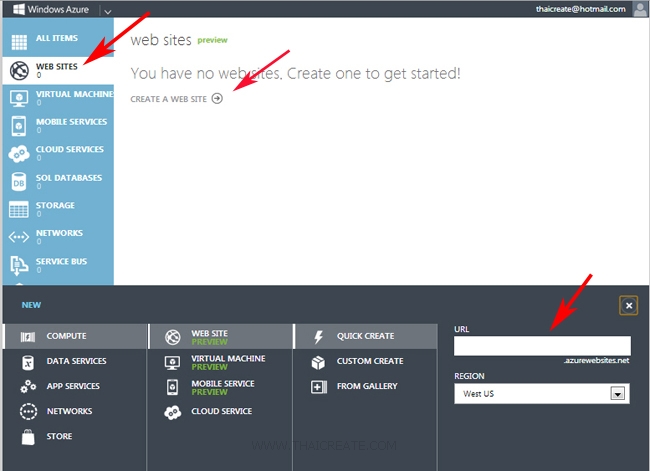The width and height of the screenshot is (650, 471).
Task: Select ALL ITEMS label in sidebar
Action: tap(57, 38)
